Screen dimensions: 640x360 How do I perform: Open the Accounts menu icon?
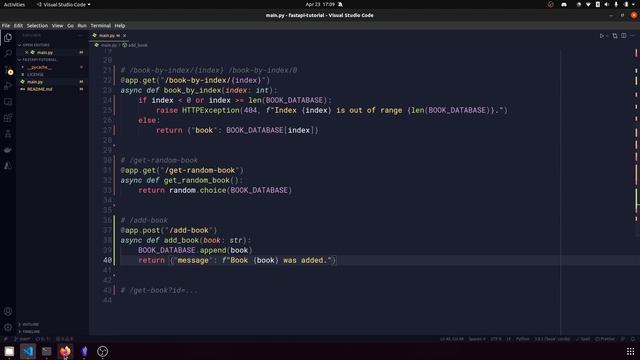(x=8, y=311)
